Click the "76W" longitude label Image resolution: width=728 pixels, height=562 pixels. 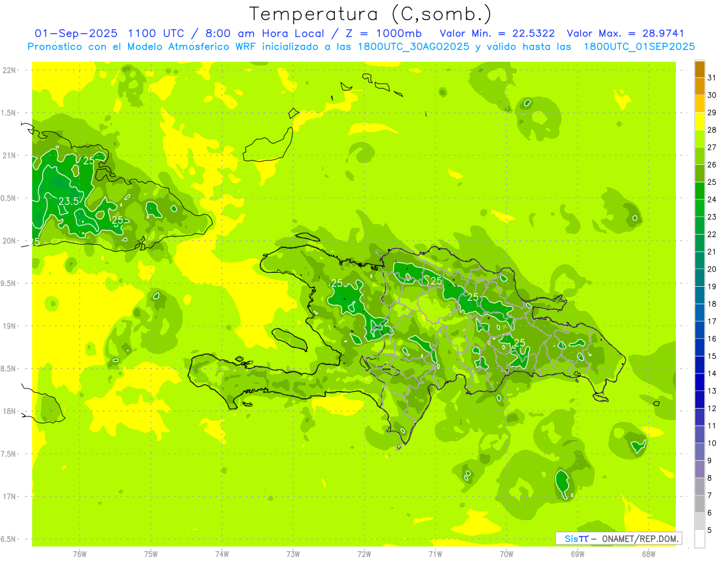pos(79,554)
